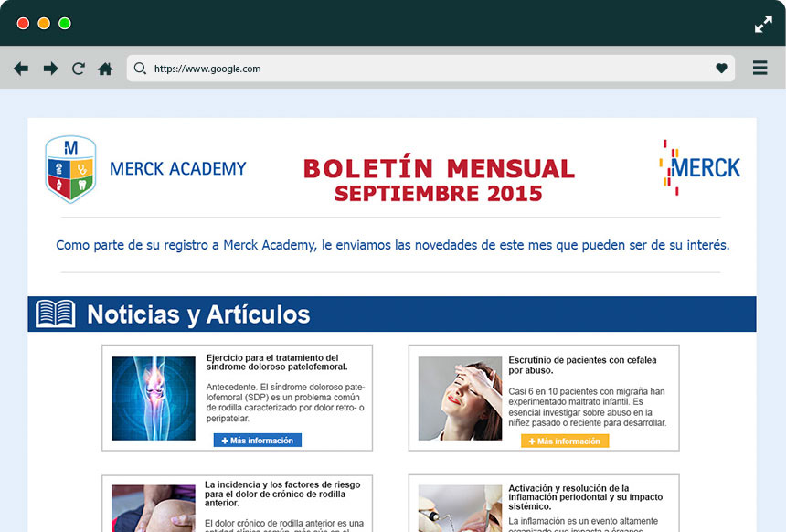Bookmark the page with the heart icon
The height and width of the screenshot is (532, 786).
[721, 69]
